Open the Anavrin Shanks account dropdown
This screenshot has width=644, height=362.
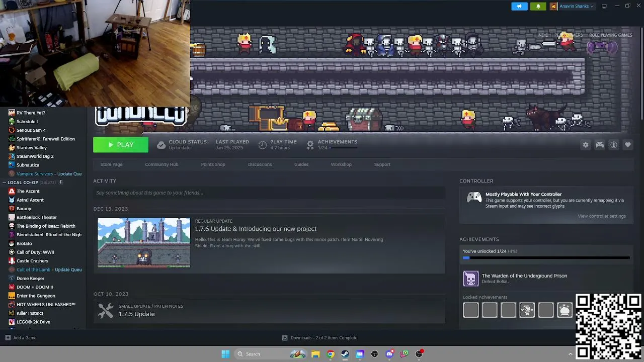pos(572,7)
